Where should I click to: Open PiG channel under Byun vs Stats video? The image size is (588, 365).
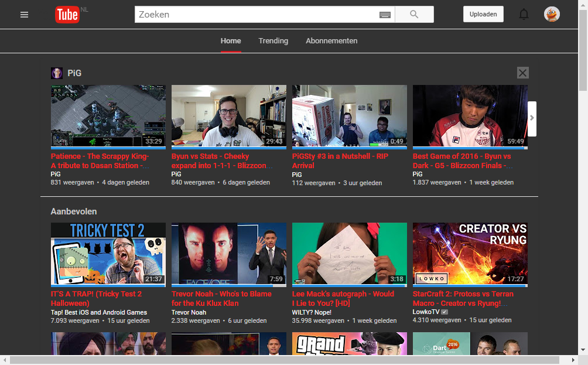pyautogui.click(x=176, y=174)
